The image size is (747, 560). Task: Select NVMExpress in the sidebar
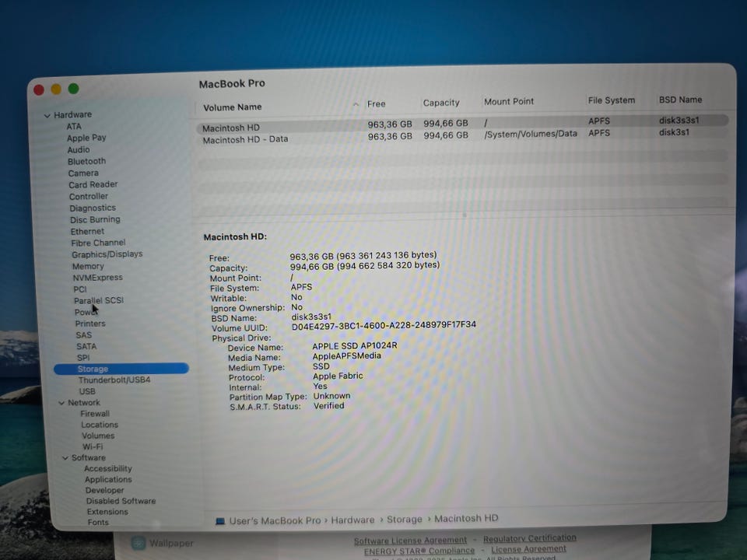click(98, 278)
